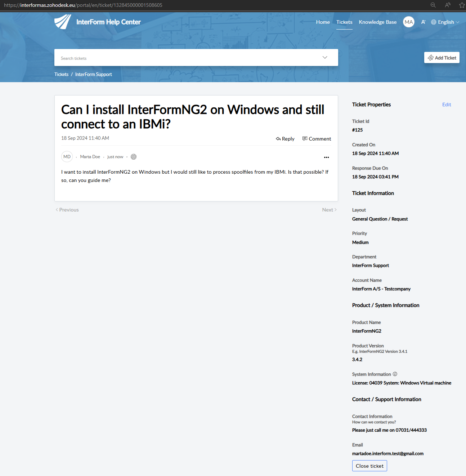This screenshot has height=476, width=466.
Task: Click the 18 Sep 2024 11:40 AM timestamp under title
Action: 85,138
